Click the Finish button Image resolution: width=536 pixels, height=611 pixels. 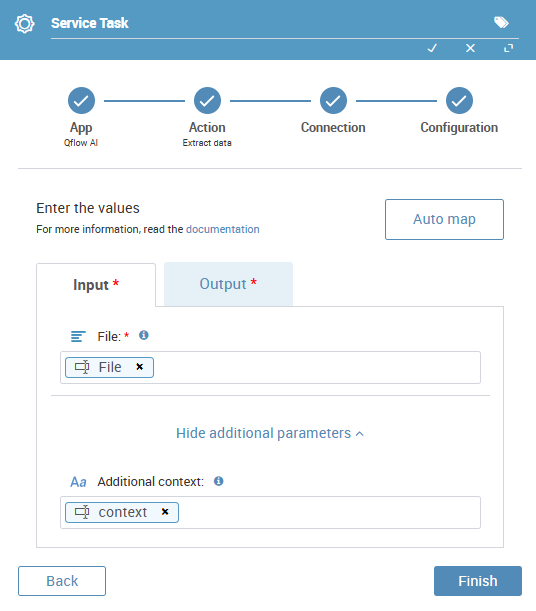pos(478,581)
